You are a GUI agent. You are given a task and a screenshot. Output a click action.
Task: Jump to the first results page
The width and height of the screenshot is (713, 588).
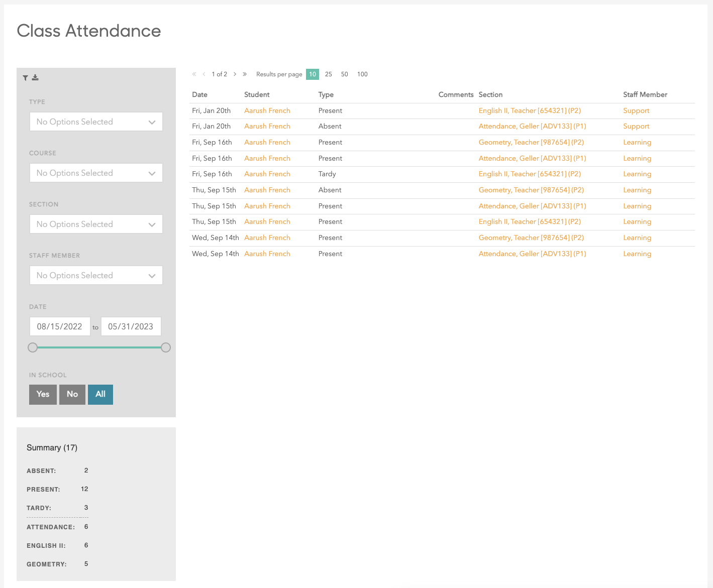click(194, 74)
